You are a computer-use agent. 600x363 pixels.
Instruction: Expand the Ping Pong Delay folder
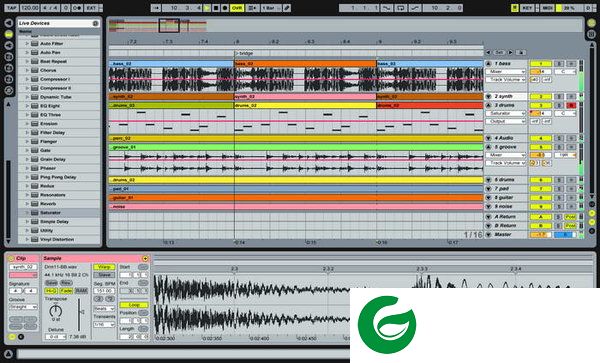(27, 177)
